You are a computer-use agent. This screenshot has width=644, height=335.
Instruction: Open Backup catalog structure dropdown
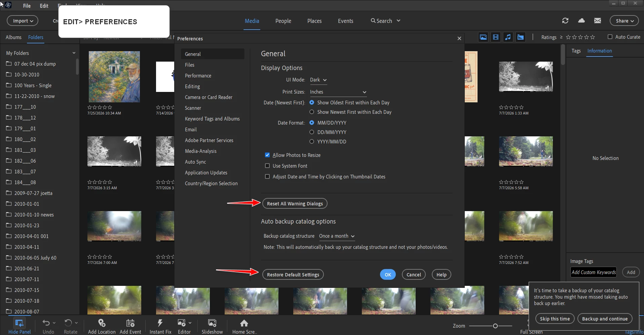[x=337, y=236]
